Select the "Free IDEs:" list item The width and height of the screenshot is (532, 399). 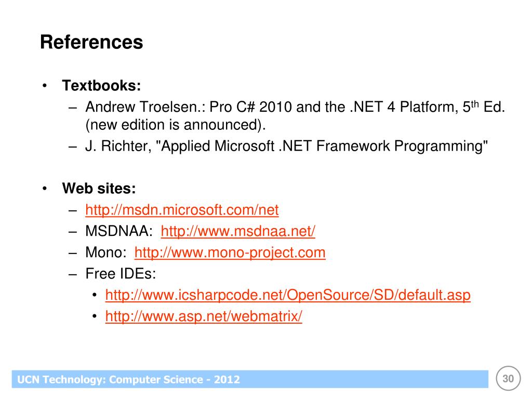pyautogui.click(x=121, y=274)
